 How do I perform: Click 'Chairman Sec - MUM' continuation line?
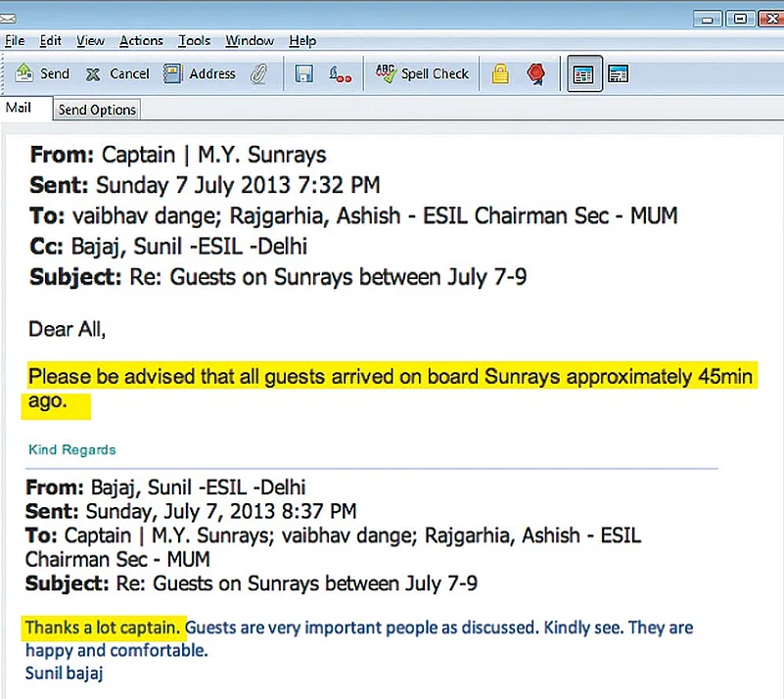point(117,560)
